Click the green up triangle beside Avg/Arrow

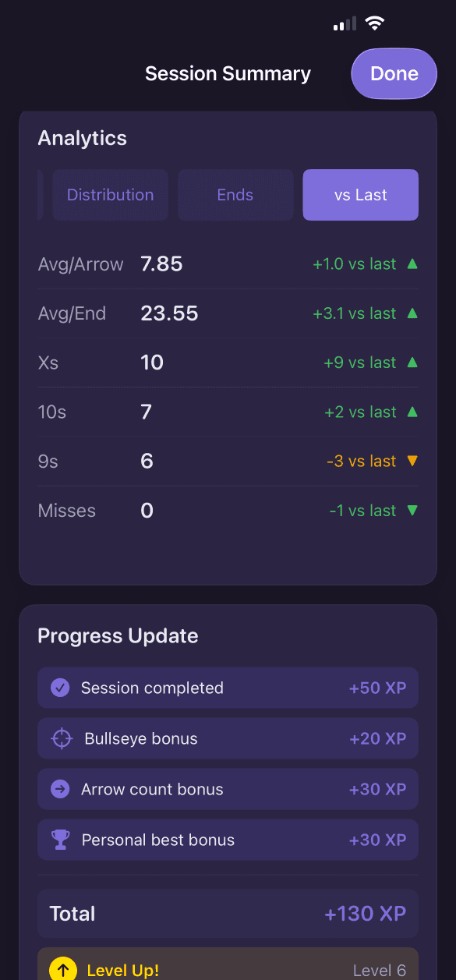[x=412, y=264]
